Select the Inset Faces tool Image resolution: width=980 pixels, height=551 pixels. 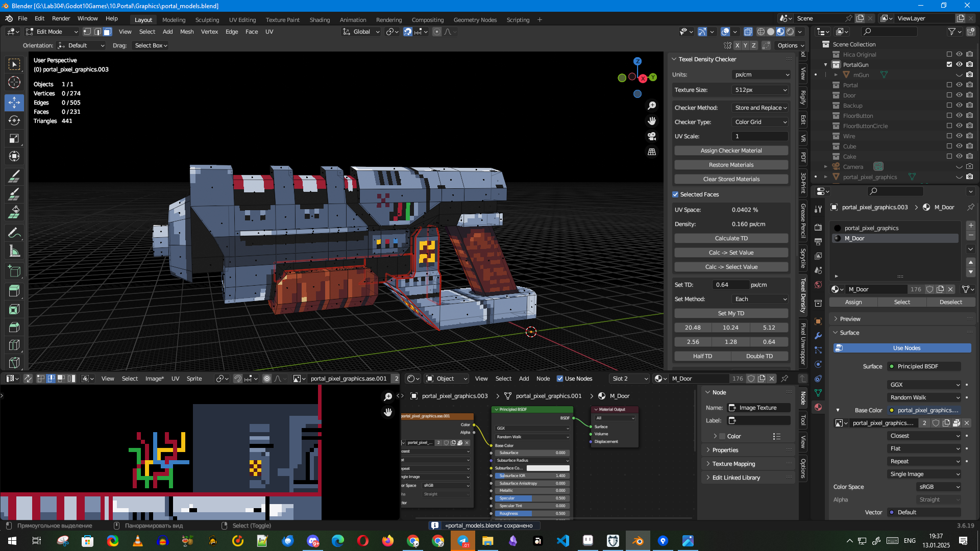[x=14, y=309]
